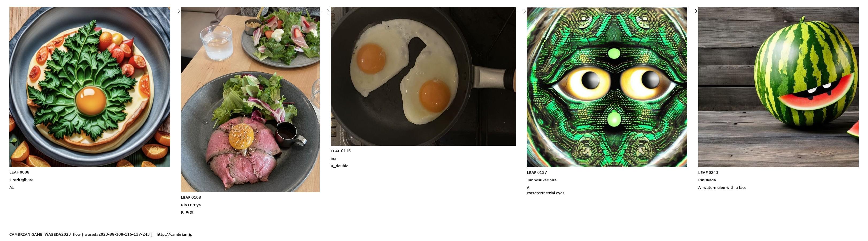Viewport: 868px width, 241px height.
Task: Click the arrow after the LEAF 0108 image
Action: pos(325,11)
